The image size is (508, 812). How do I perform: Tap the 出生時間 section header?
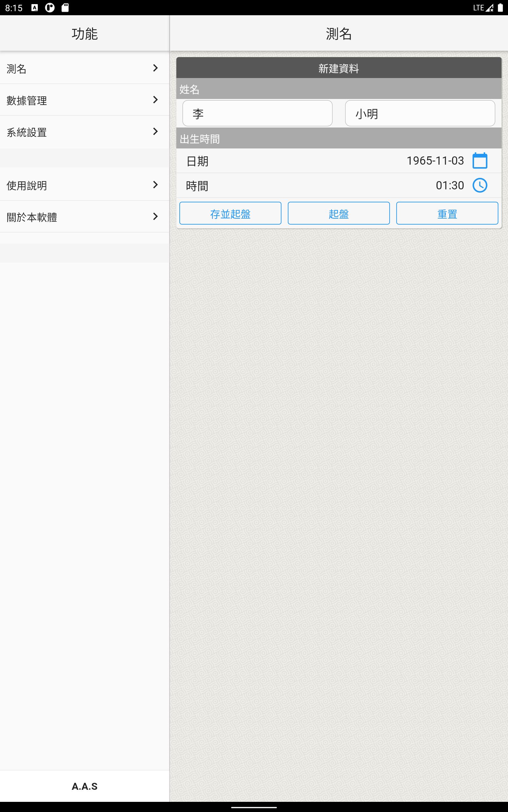(339, 138)
